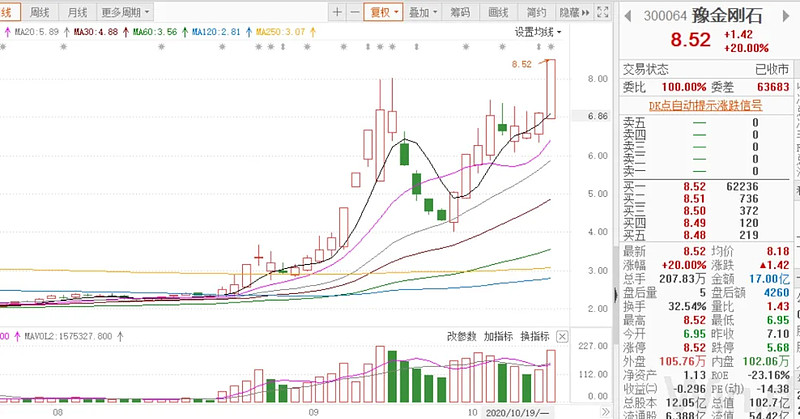Select the daily 线 tab
The width and height of the screenshot is (800, 419).
pos(9,12)
